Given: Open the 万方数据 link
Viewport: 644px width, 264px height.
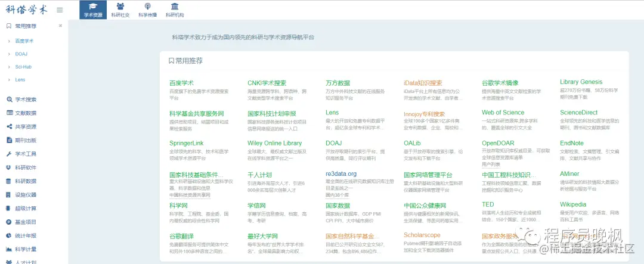Looking at the screenshot, I should tap(338, 83).
